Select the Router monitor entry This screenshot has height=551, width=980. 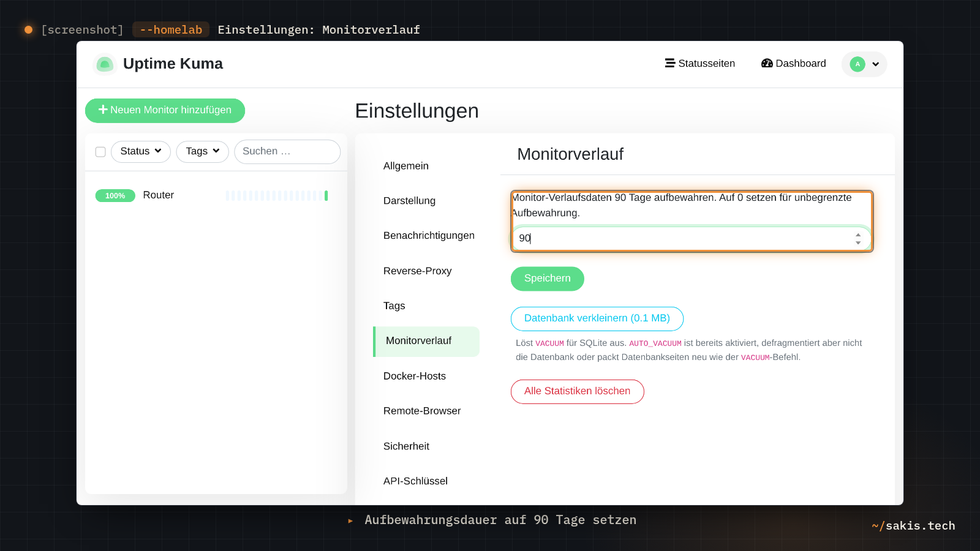coord(216,195)
